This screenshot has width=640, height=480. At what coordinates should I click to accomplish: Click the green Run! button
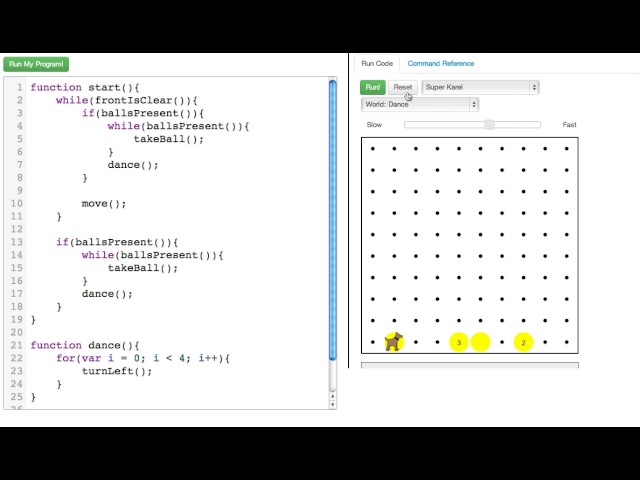tap(372, 87)
